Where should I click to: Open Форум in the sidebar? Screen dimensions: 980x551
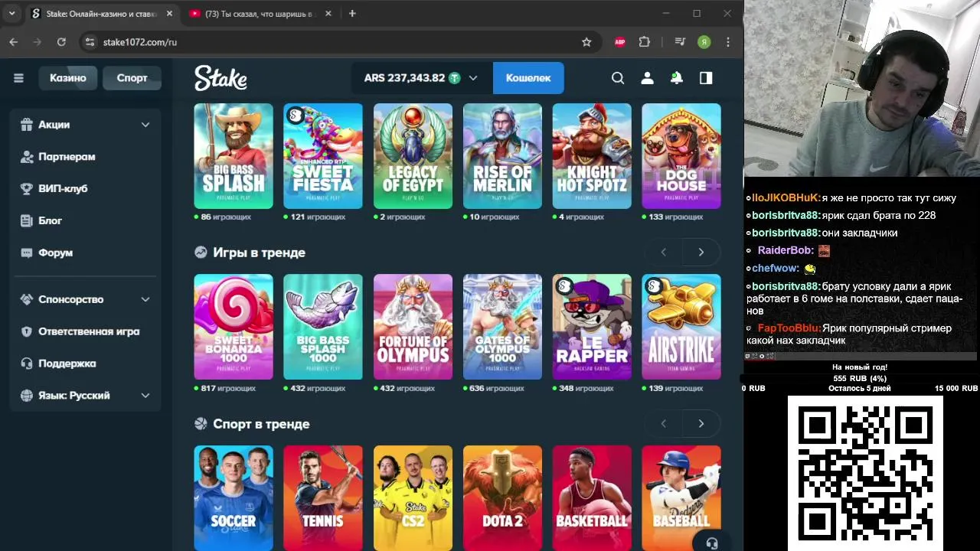[x=86, y=253]
